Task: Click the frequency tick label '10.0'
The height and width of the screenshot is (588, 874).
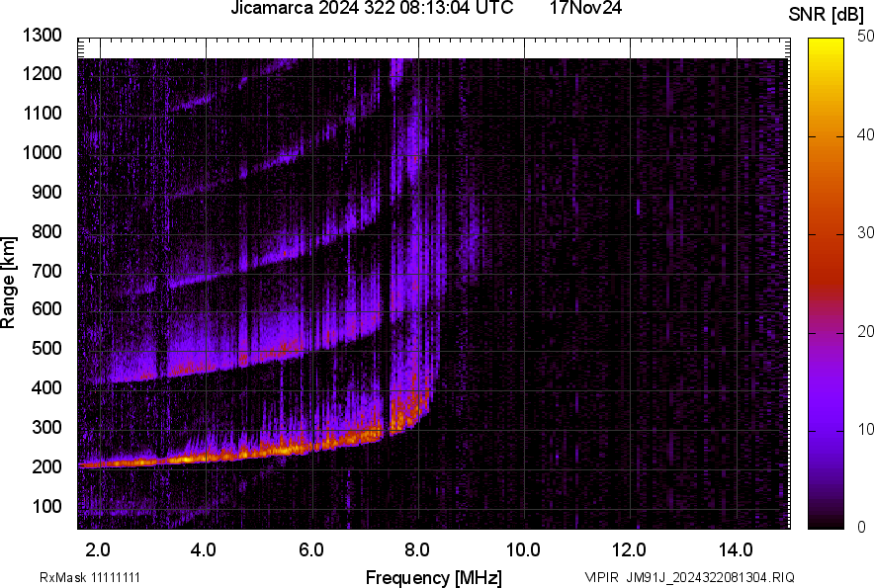Action: pos(523,550)
